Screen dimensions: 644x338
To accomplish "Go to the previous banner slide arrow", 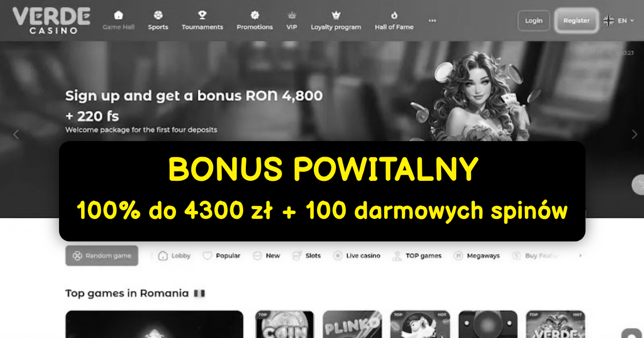I will [16, 135].
